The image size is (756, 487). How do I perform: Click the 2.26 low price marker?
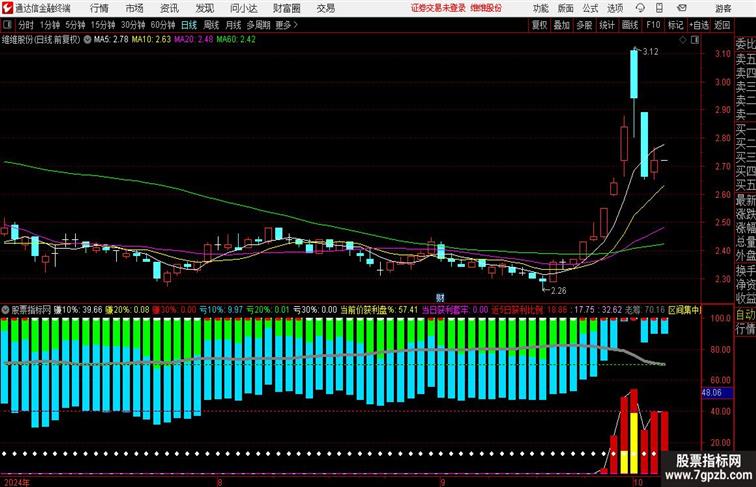click(558, 291)
